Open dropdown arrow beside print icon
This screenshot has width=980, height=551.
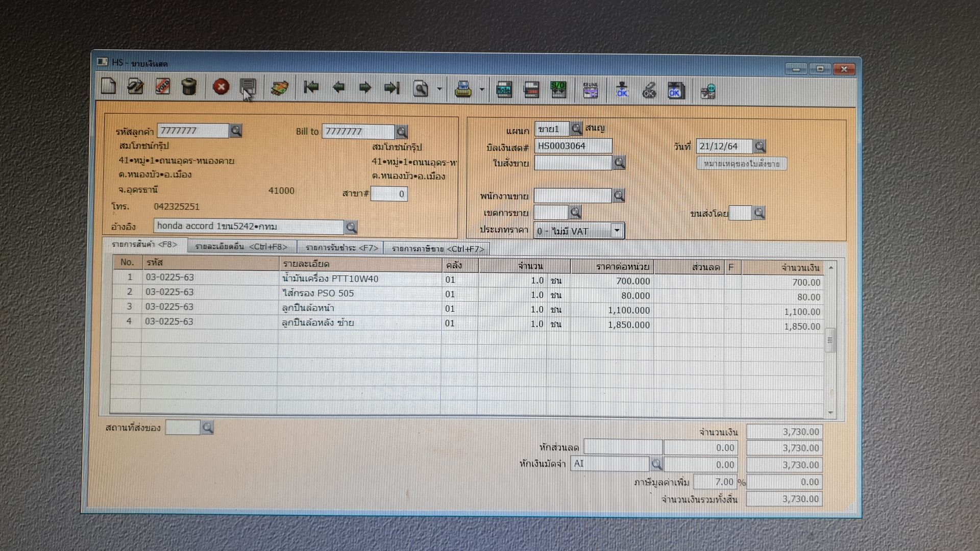coord(482,90)
